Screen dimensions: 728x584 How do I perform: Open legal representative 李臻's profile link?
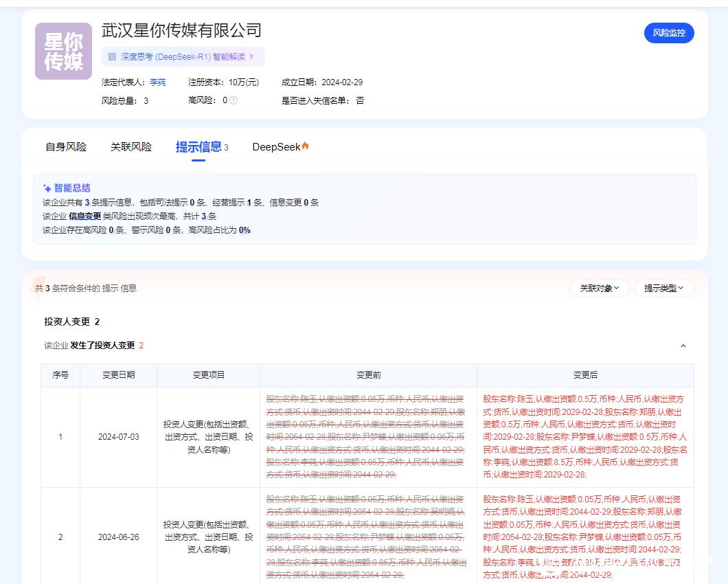pyautogui.click(x=157, y=82)
